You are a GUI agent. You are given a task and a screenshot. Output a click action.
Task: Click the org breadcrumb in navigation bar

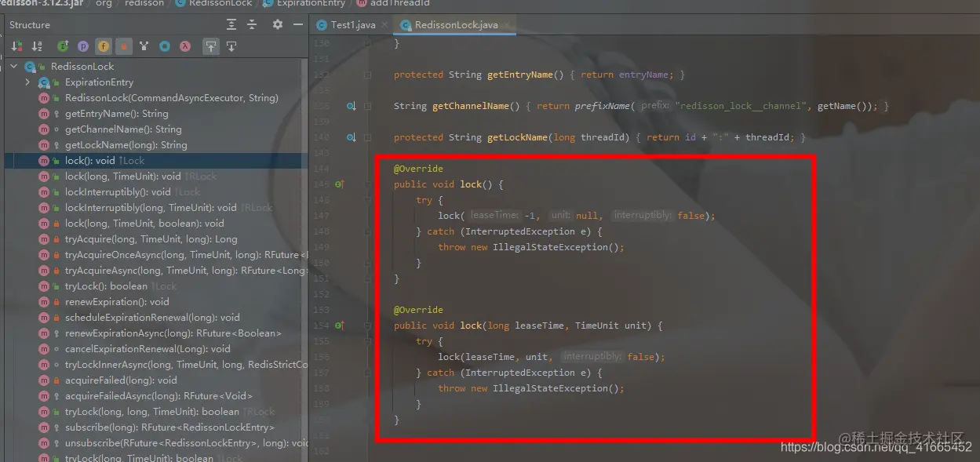pyautogui.click(x=104, y=3)
